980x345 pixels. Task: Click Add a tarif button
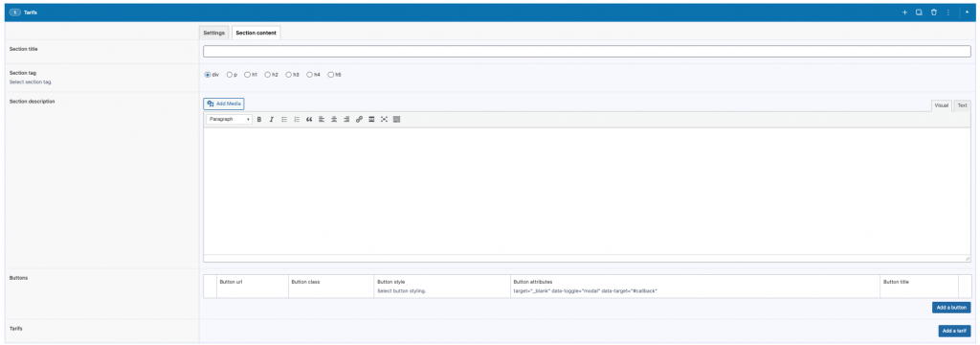(x=954, y=331)
